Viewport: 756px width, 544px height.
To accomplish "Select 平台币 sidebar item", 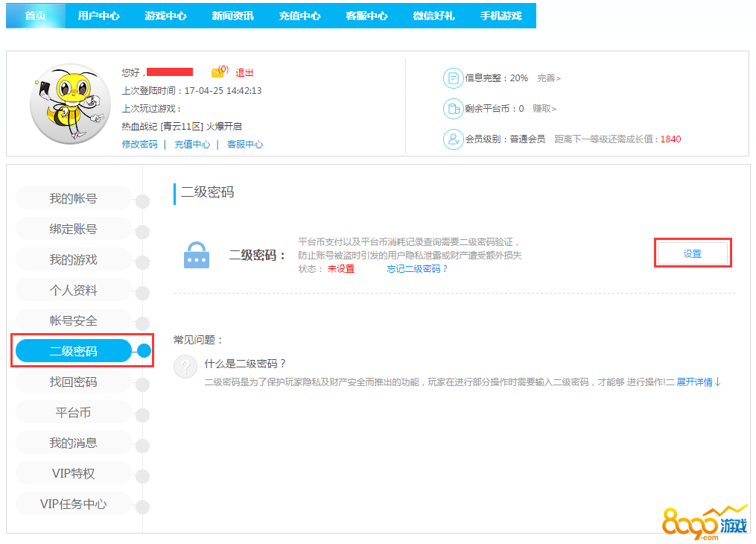I will (x=73, y=412).
